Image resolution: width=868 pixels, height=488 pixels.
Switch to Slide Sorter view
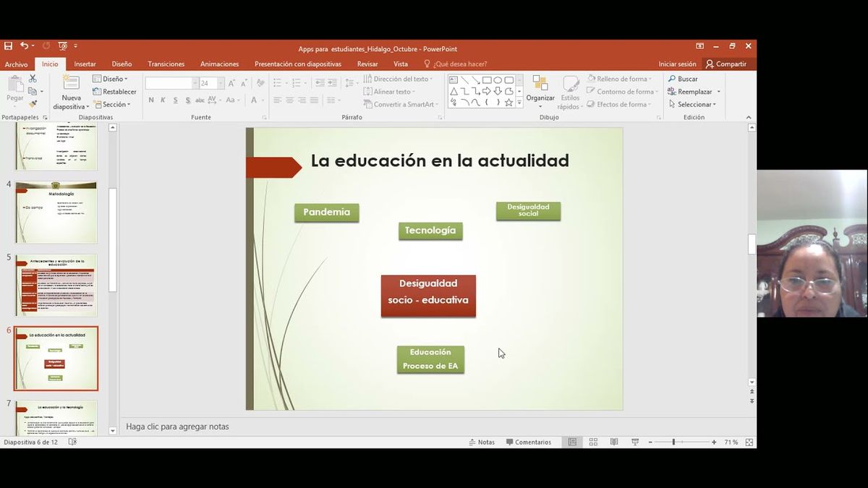[593, 442]
